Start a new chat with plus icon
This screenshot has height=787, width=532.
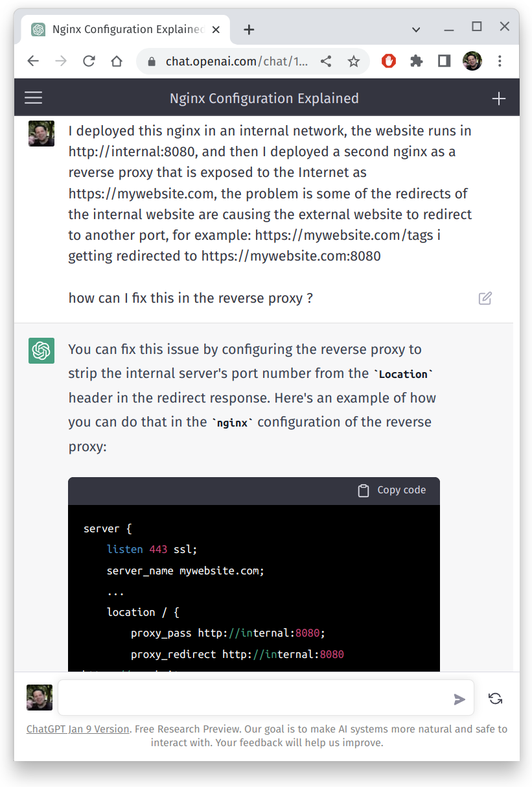pyautogui.click(x=498, y=99)
